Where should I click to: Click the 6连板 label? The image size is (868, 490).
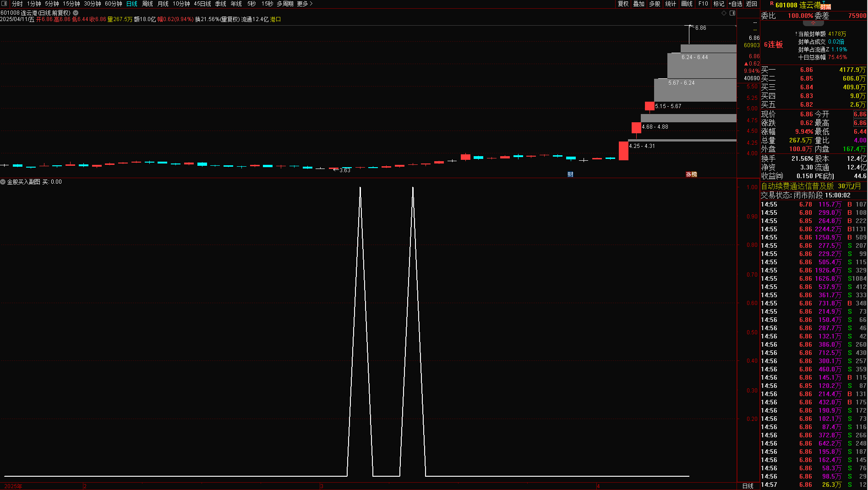774,45
